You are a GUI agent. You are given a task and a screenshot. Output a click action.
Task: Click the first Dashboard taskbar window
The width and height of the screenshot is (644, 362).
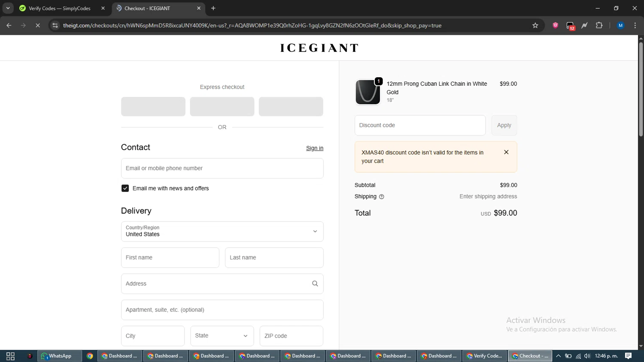point(120,356)
